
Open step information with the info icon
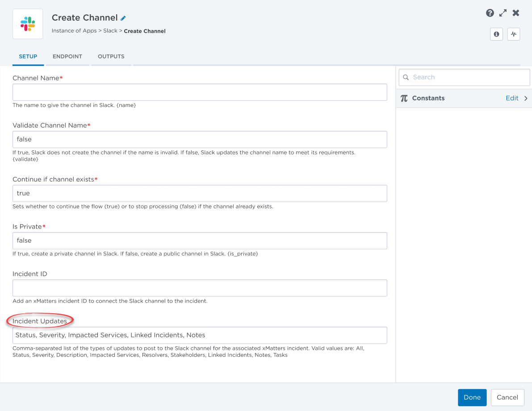pyautogui.click(x=496, y=34)
